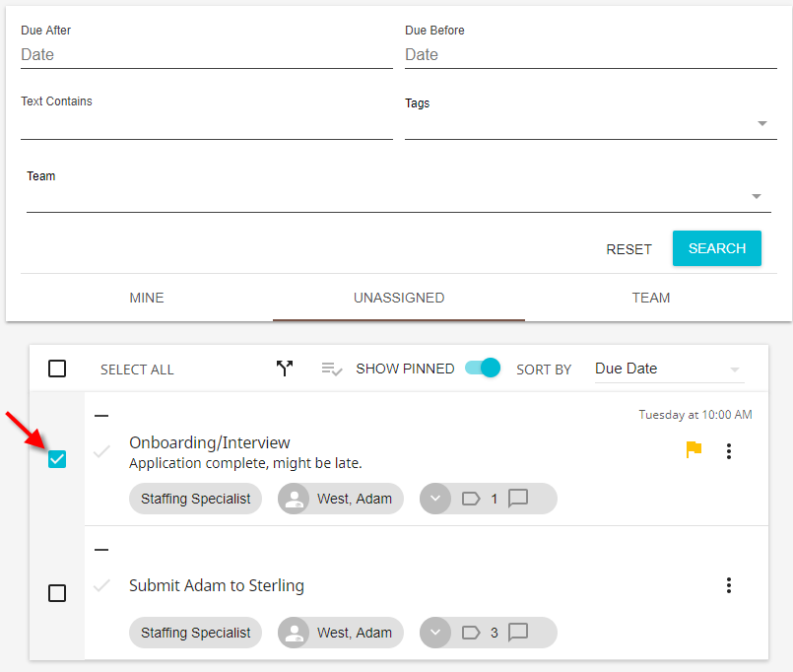Click the Search button
The image size is (793, 672).
pyautogui.click(x=716, y=248)
